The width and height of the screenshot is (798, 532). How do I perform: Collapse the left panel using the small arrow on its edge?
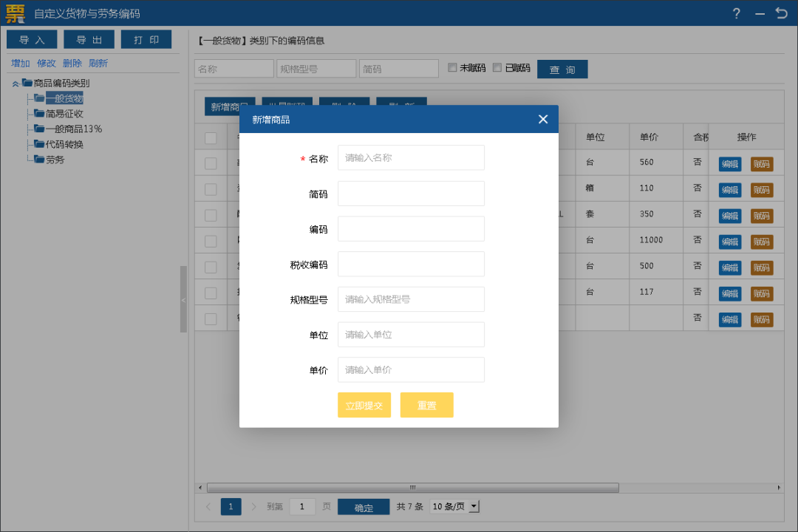click(183, 300)
